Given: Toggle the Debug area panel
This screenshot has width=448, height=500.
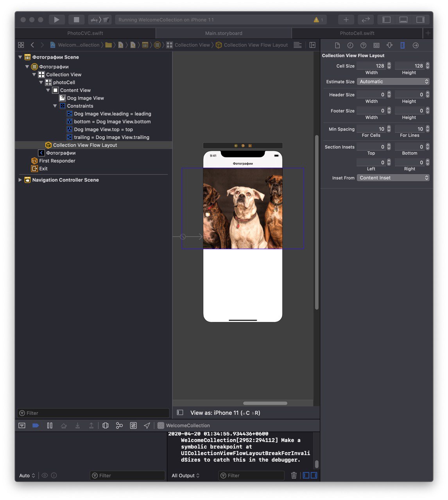Looking at the screenshot, I should tap(403, 20).
